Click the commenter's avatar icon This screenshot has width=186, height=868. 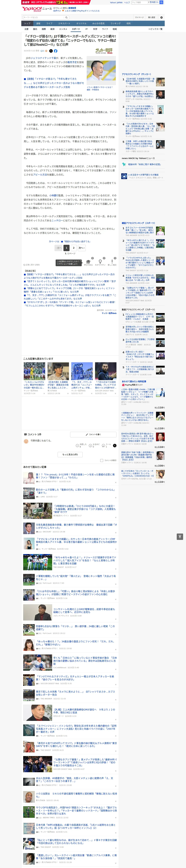[x=26, y=441]
